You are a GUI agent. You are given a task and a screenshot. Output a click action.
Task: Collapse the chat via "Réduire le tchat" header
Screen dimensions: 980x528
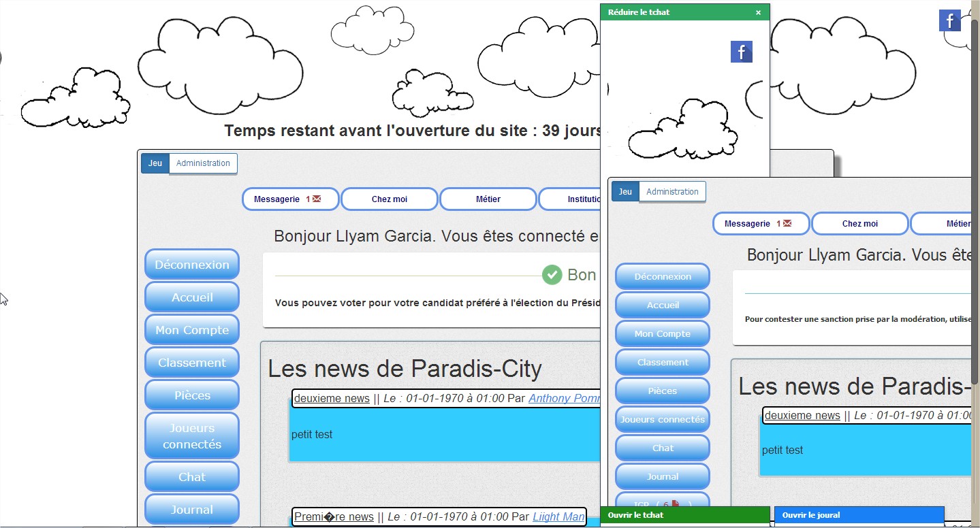point(639,12)
